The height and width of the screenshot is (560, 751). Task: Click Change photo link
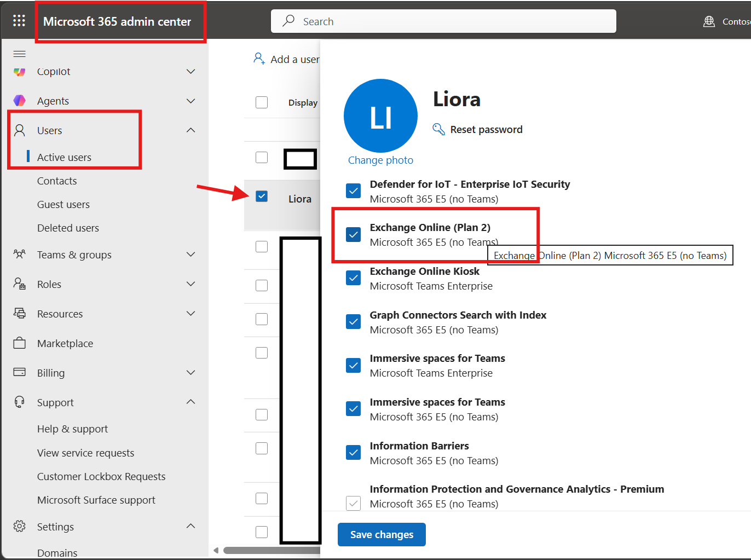[380, 160]
